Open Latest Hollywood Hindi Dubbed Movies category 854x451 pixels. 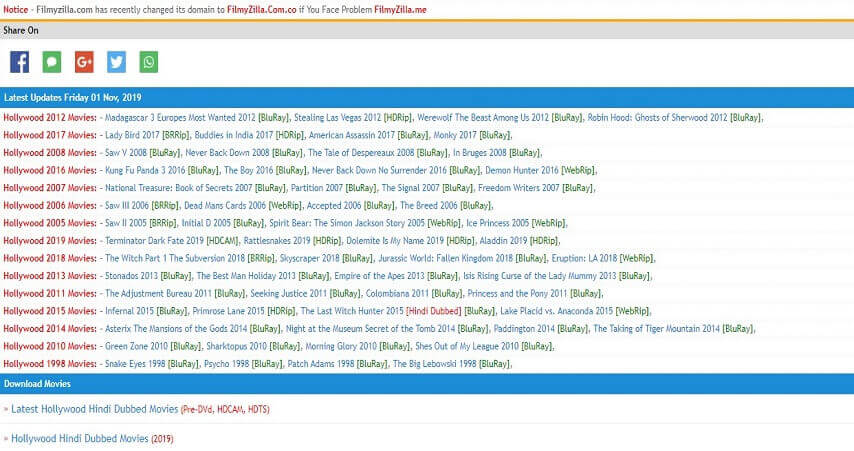[140, 409]
